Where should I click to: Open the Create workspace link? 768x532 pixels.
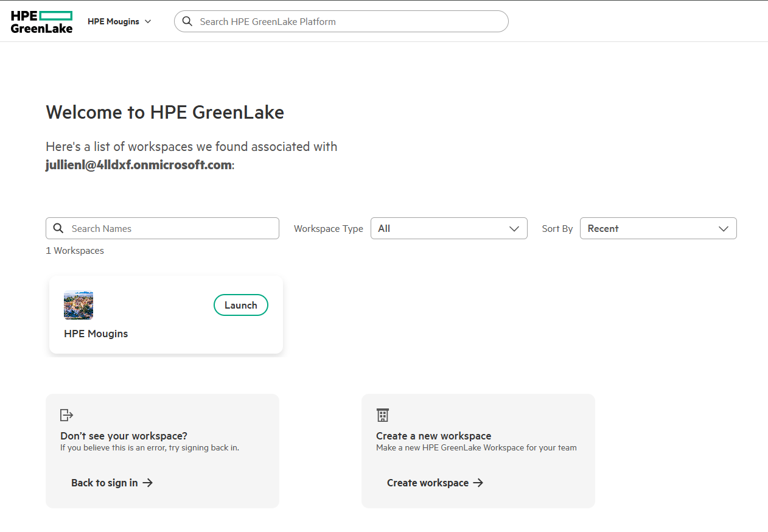pos(428,483)
